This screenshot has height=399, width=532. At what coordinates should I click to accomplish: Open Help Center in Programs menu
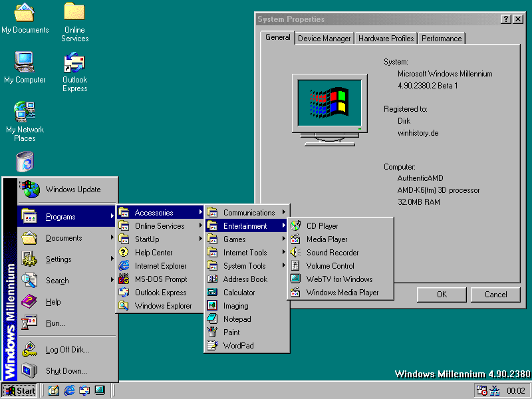(x=160, y=253)
